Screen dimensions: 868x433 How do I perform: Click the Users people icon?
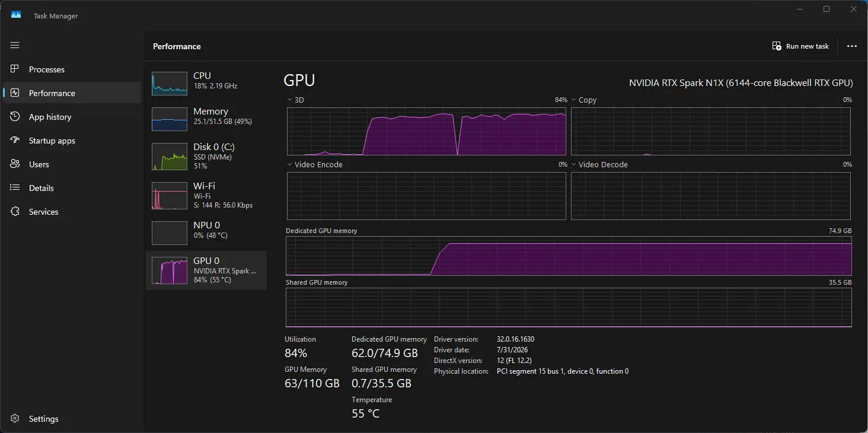pos(15,164)
